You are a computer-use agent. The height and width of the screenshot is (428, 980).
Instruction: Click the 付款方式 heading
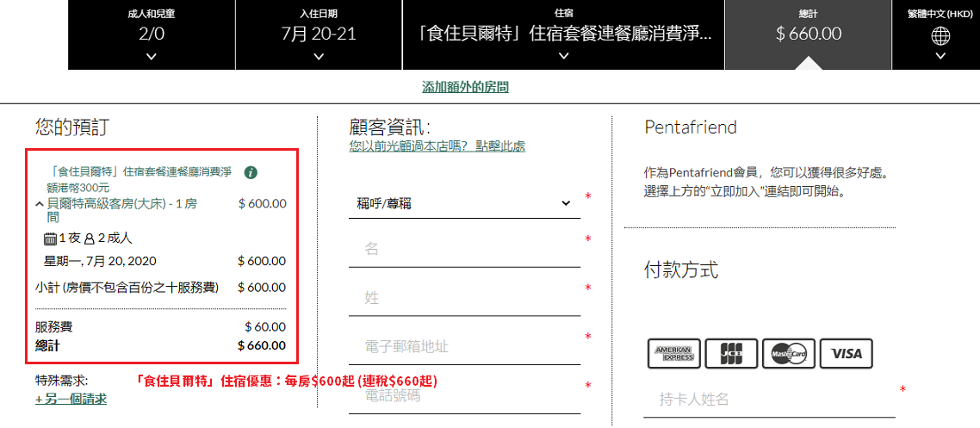point(681,270)
